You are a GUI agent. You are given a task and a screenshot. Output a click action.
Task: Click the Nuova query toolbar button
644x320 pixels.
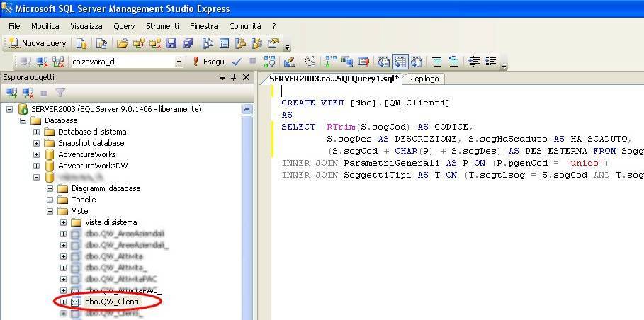pyautogui.click(x=38, y=43)
